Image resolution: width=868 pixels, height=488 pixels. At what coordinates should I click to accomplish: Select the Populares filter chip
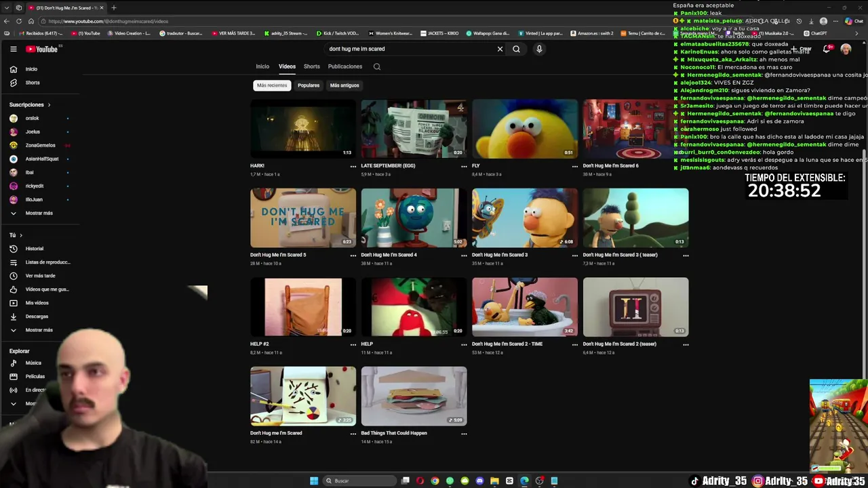[309, 85]
